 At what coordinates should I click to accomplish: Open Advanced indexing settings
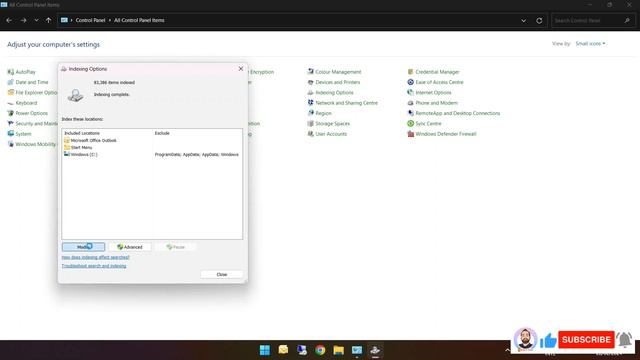pos(130,247)
